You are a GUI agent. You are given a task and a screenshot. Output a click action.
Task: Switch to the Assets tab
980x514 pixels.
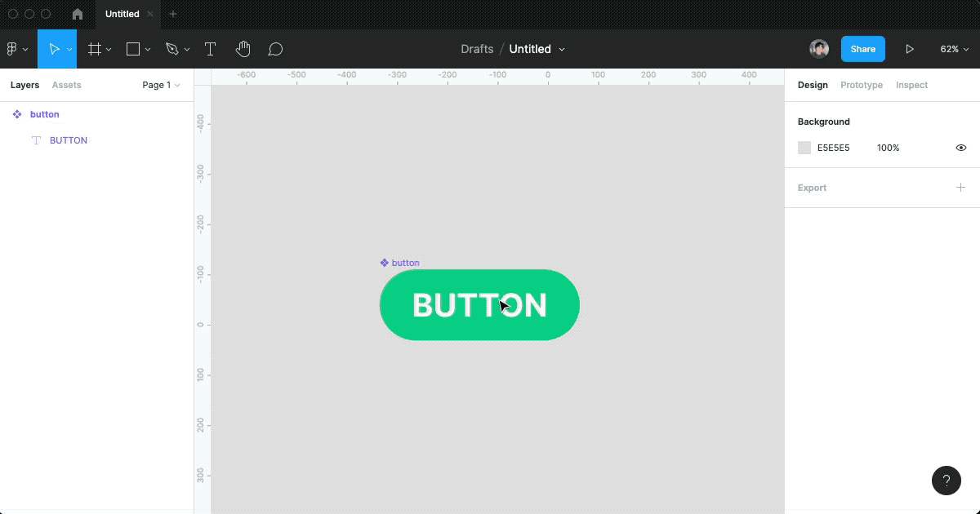(x=66, y=85)
